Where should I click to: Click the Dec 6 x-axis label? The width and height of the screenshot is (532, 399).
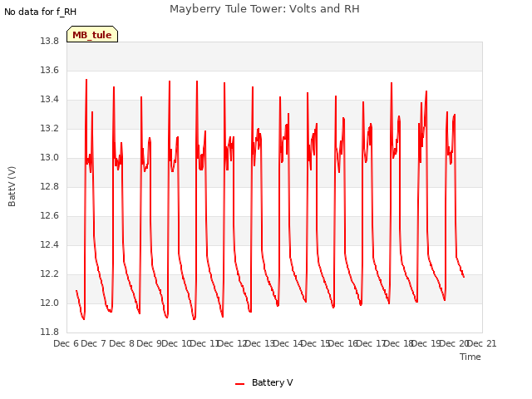click(x=66, y=343)
